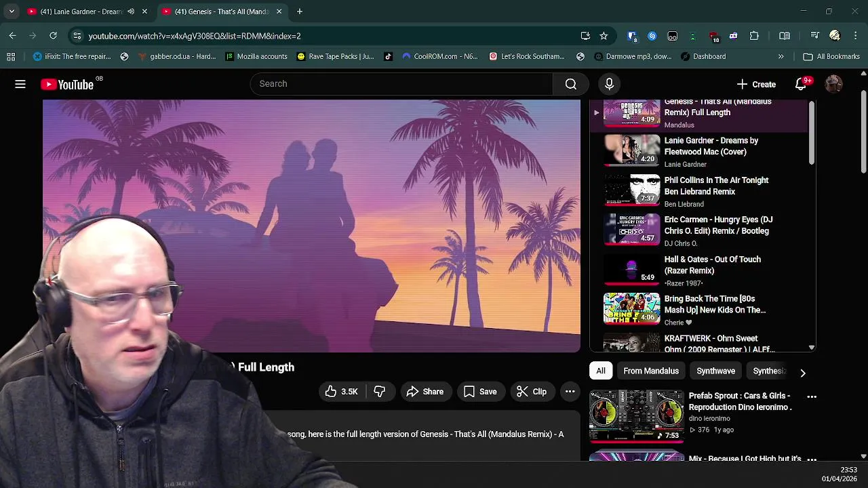Open the Let's Rock Southampton bookmark
868x488 pixels.
[x=526, y=57]
